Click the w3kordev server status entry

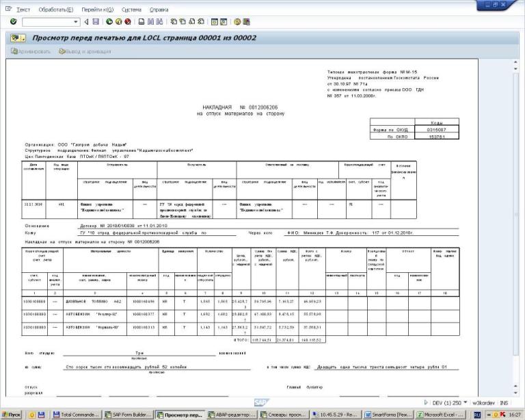483,403
